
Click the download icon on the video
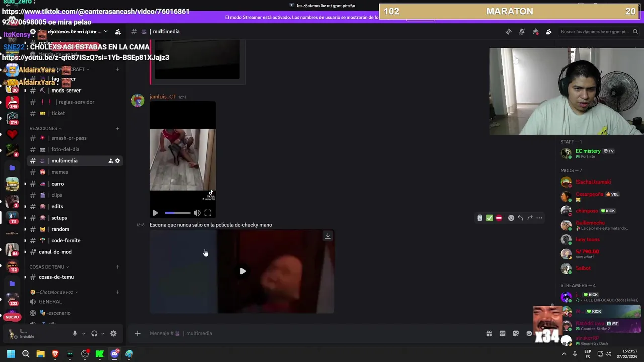point(328,236)
